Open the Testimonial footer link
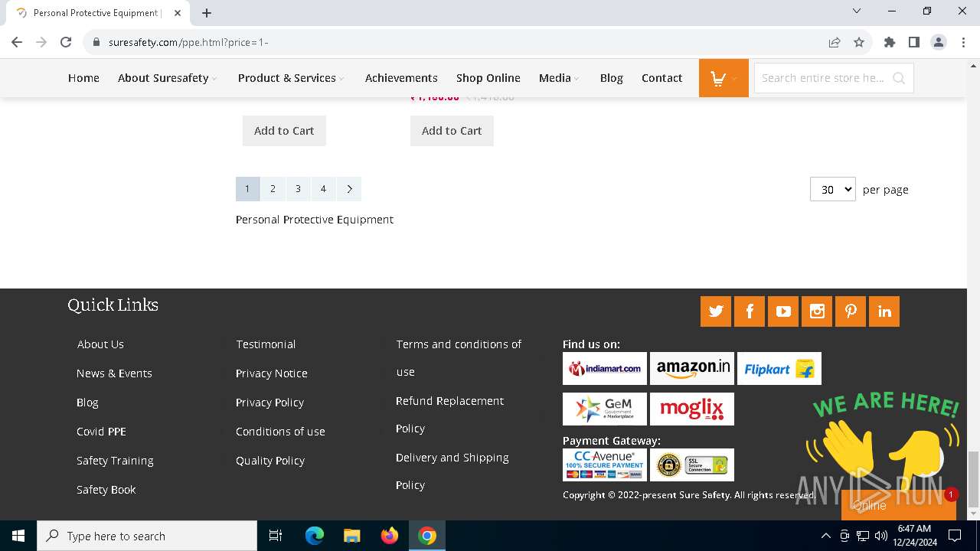The width and height of the screenshot is (980, 551). coord(266,344)
